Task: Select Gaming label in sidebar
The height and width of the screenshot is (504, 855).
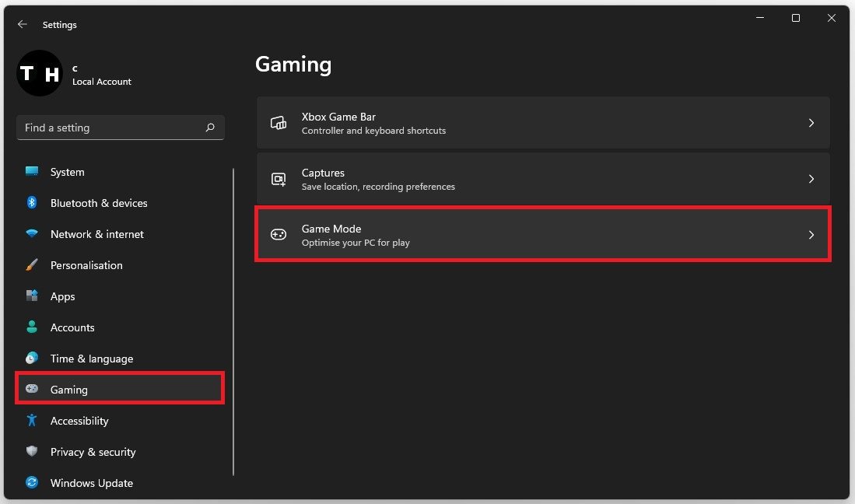Action: 68,390
